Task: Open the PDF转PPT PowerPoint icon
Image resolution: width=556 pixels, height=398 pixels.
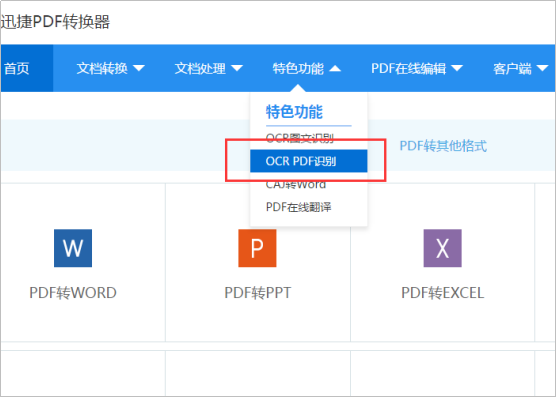Action: coord(257,248)
